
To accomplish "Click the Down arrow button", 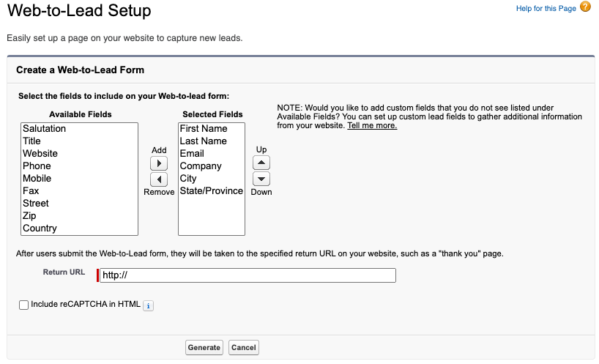I will click(x=261, y=179).
